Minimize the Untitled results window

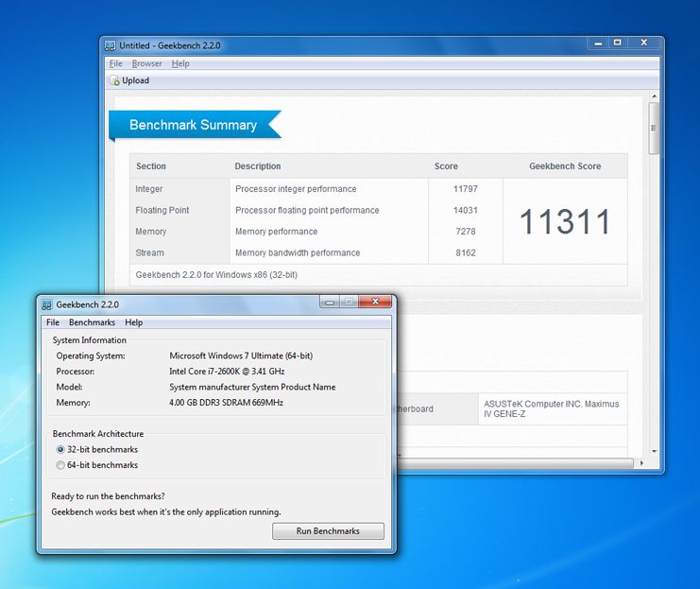point(596,43)
